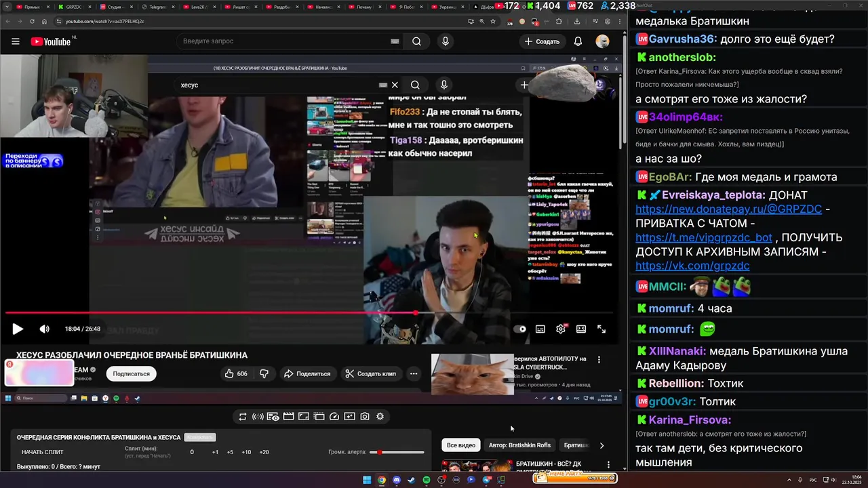
Task: Open the Windows Start menu
Action: coord(367,480)
